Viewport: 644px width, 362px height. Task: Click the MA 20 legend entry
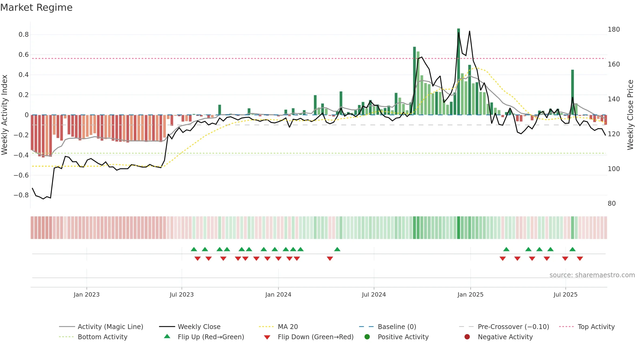pyautogui.click(x=278, y=327)
